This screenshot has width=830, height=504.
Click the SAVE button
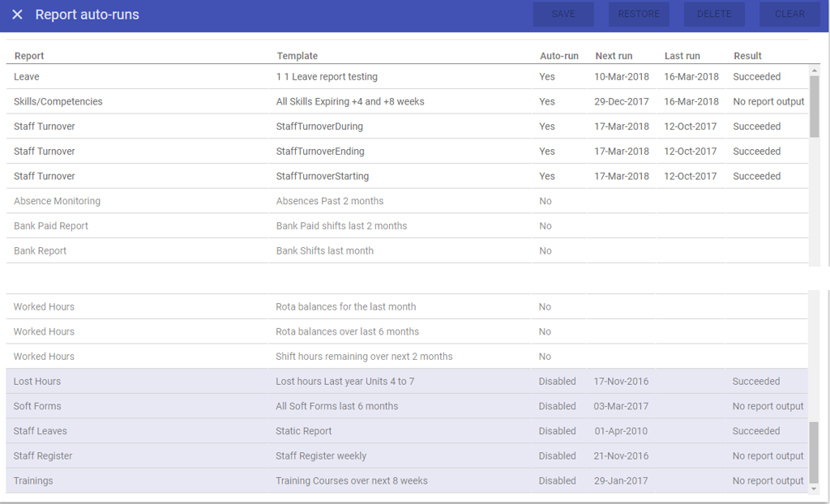(563, 14)
